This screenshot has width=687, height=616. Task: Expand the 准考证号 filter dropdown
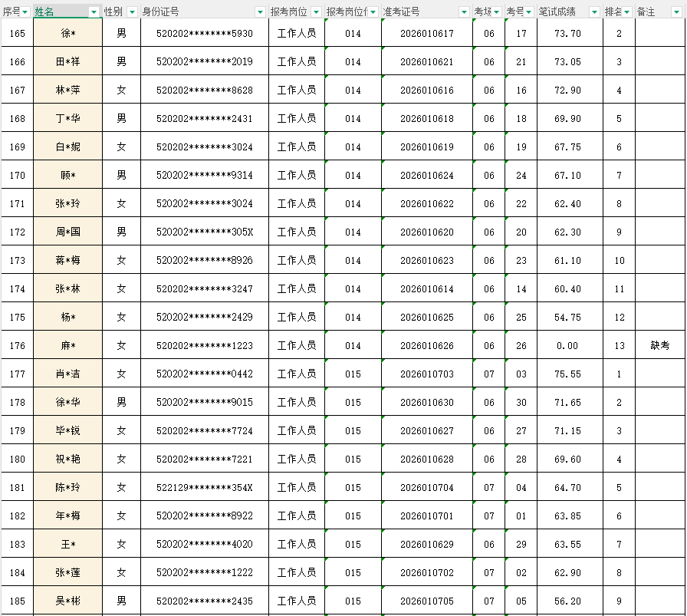click(463, 12)
